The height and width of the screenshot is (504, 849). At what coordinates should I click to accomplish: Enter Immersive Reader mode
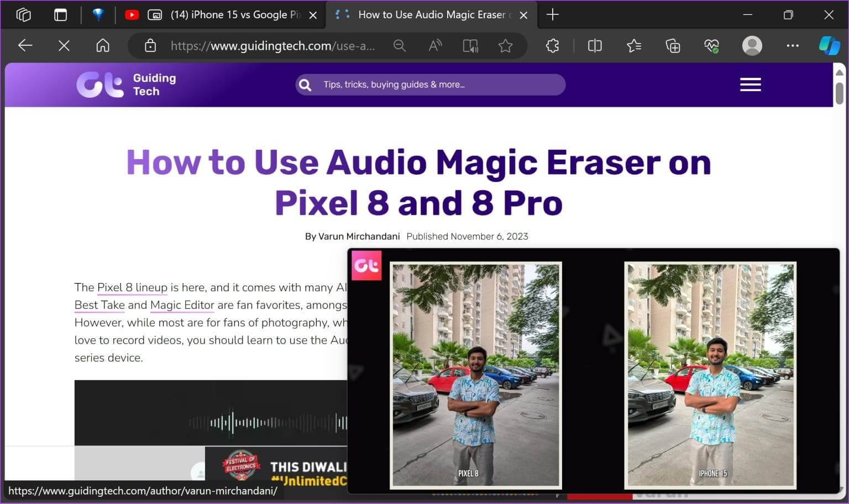[x=470, y=46]
